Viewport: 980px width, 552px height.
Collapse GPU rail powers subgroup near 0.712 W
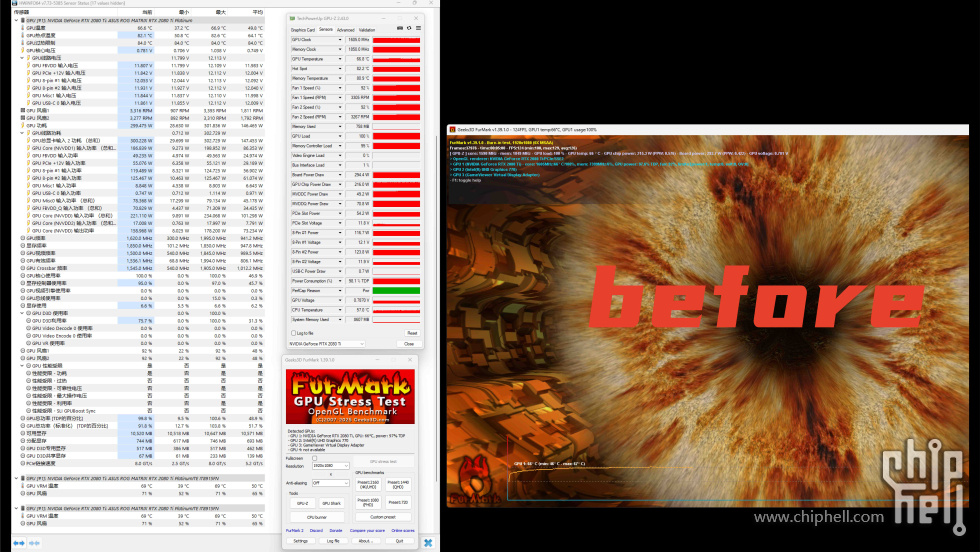(x=22, y=133)
